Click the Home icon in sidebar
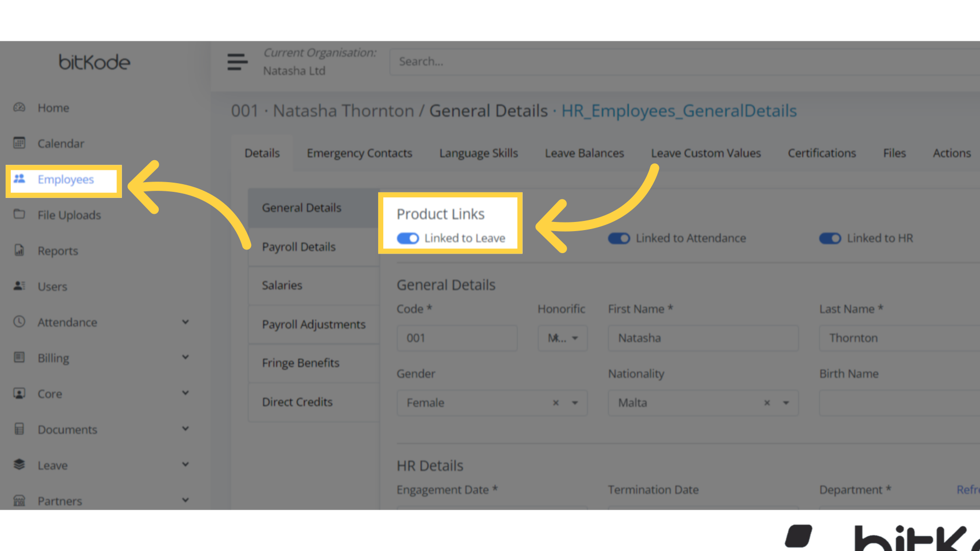The image size is (980, 551). click(x=19, y=108)
